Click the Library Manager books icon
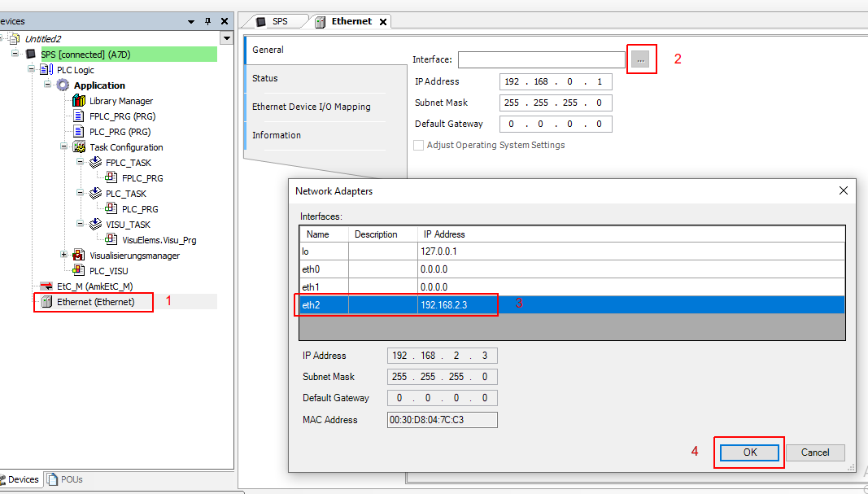This screenshot has height=494, width=868. pos(79,101)
